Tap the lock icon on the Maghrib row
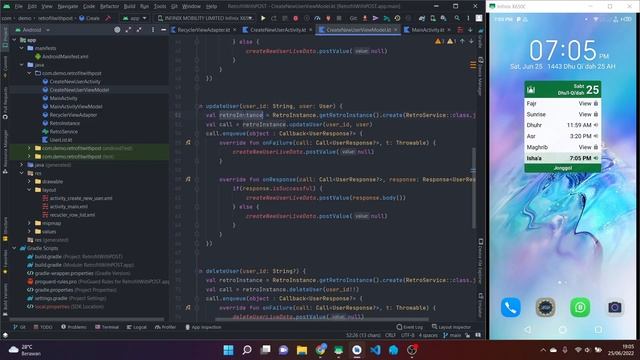 coord(596,147)
